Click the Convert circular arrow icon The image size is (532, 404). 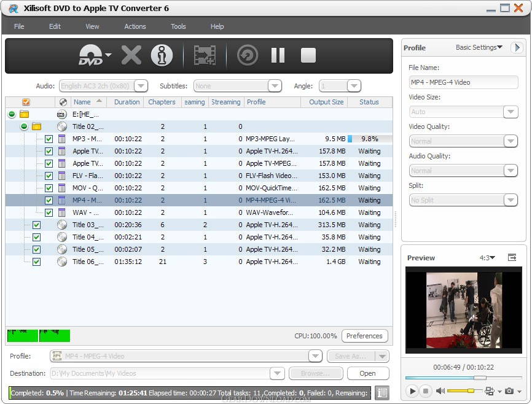[x=248, y=55]
